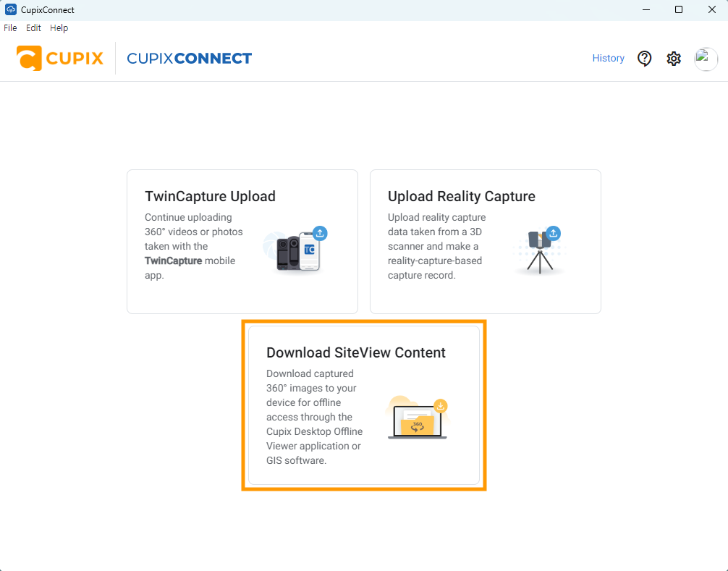Maximize the CupixConnect window

tap(678, 9)
